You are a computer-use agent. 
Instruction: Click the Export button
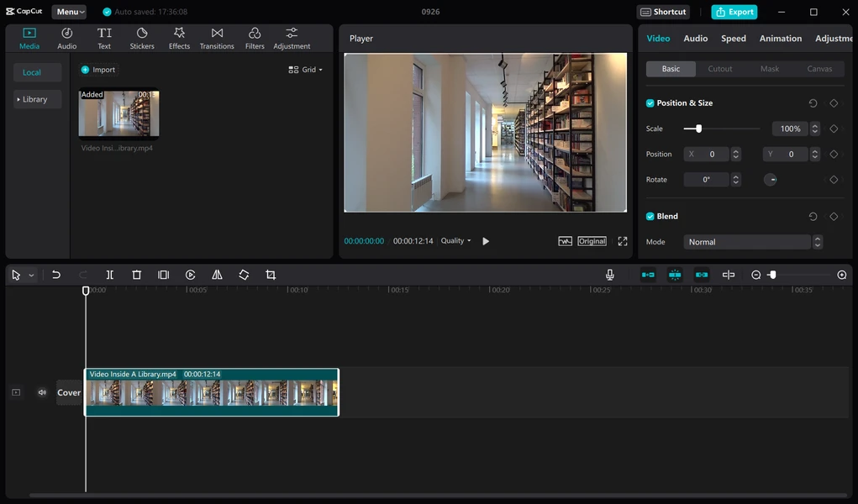[734, 12]
